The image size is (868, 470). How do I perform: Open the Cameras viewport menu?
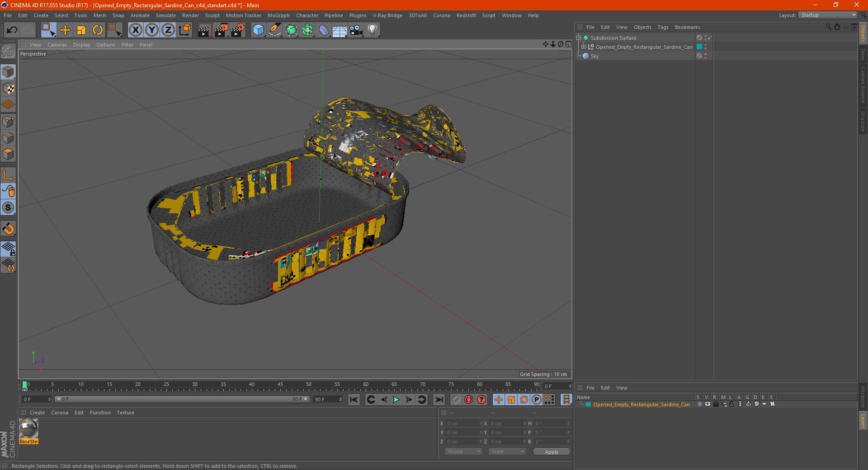coord(57,45)
